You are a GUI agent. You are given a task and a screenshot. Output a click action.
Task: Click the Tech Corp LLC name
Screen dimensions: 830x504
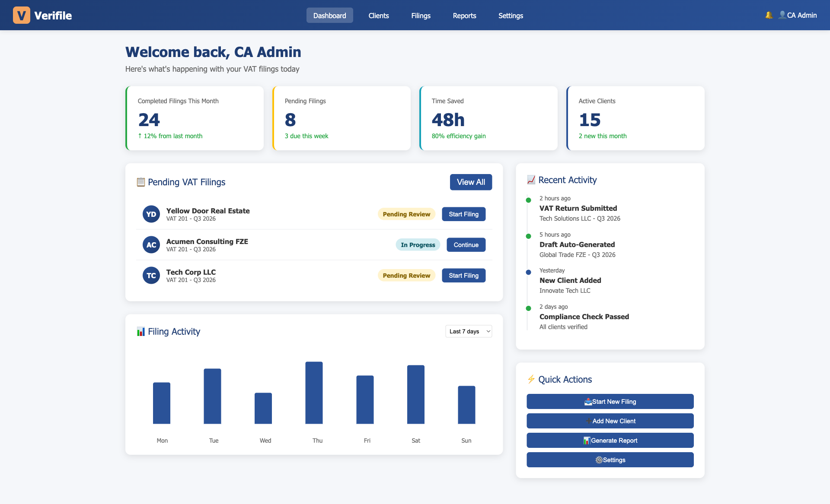(x=191, y=272)
